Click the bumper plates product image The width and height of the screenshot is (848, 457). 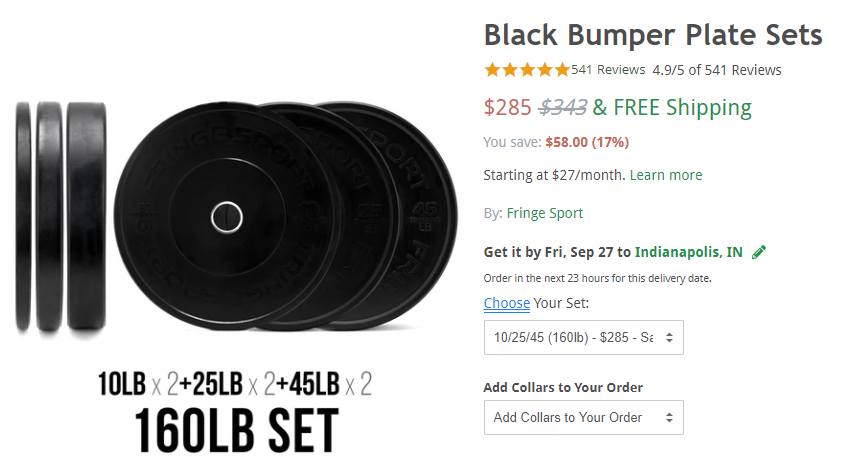[x=270, y=215]
